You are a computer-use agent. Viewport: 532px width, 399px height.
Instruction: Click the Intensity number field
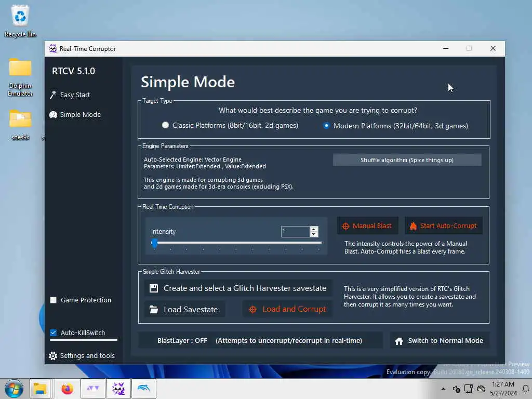pyautogui.click(x=295, y=231)
